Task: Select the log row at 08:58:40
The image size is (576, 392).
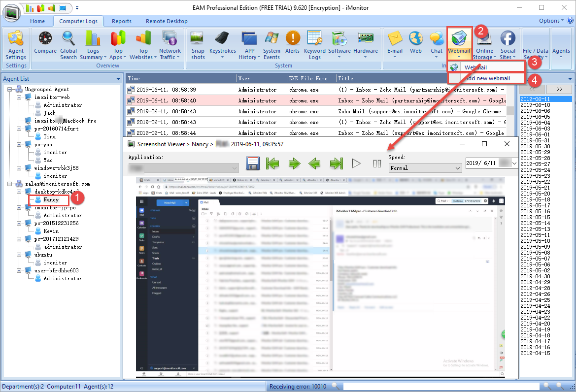Action: click(x=316, y=100)
